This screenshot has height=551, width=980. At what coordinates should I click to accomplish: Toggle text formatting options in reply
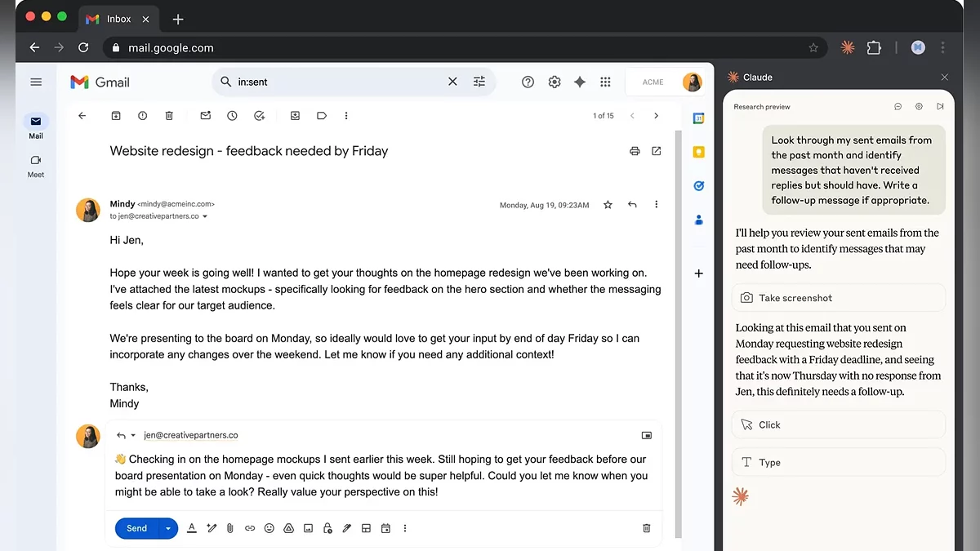point(192,528)
